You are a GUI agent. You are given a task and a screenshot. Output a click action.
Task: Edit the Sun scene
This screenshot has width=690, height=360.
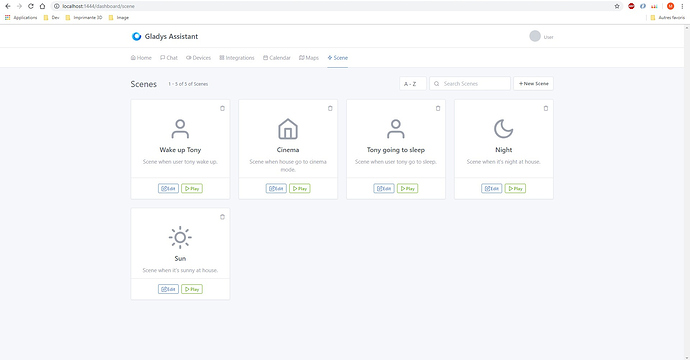[169, 289]
